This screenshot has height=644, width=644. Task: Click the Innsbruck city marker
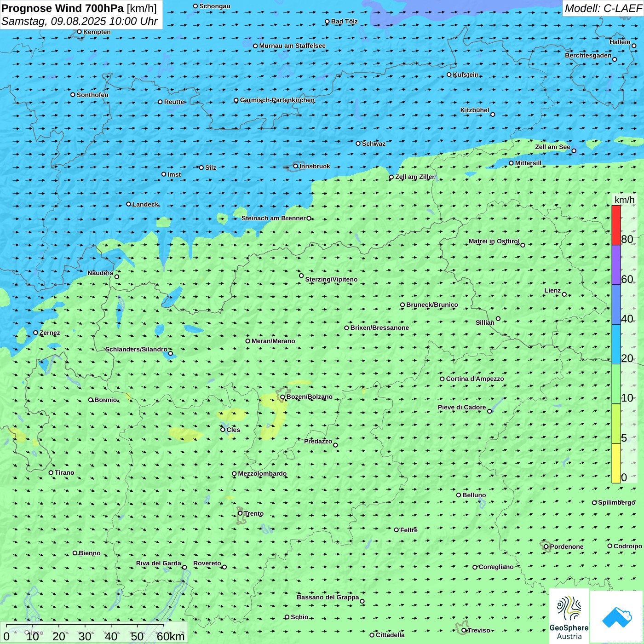pos(296,166)
